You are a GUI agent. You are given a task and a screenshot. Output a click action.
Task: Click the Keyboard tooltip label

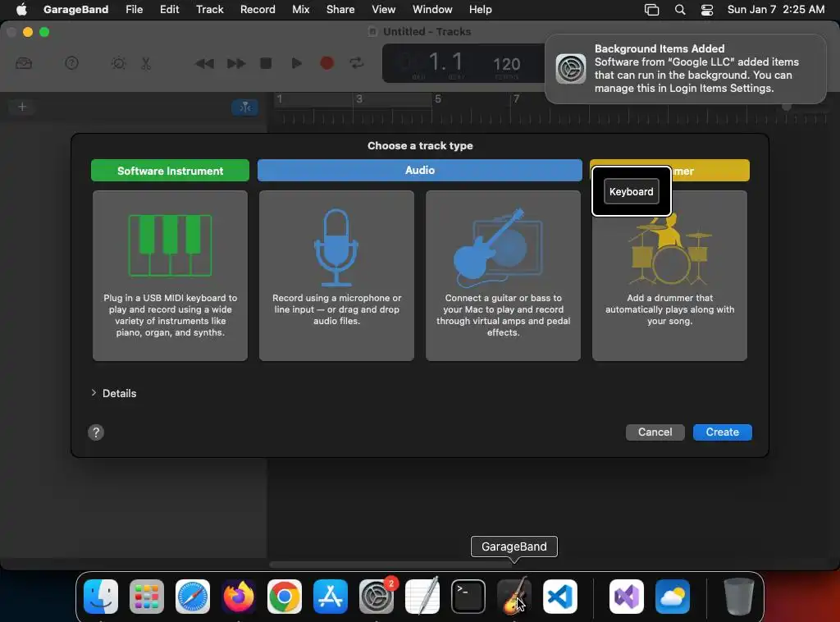[631, 191]
